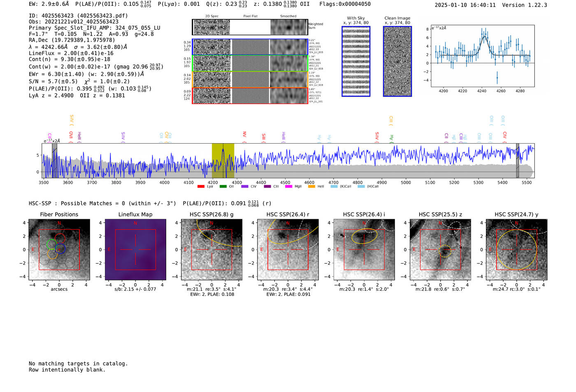Click the Lyα red legend swatch
576x392 pixels.
click(x=201, y=186)
